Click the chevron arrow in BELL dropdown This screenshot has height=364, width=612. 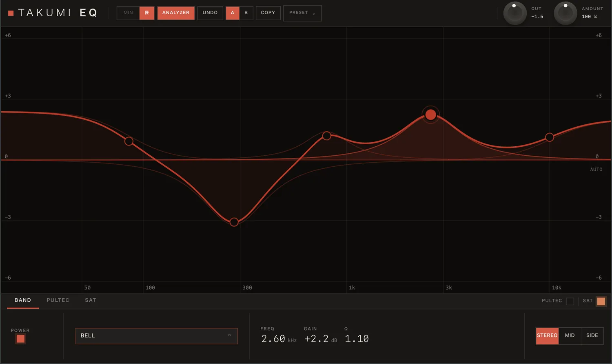[x=229, y=335]
